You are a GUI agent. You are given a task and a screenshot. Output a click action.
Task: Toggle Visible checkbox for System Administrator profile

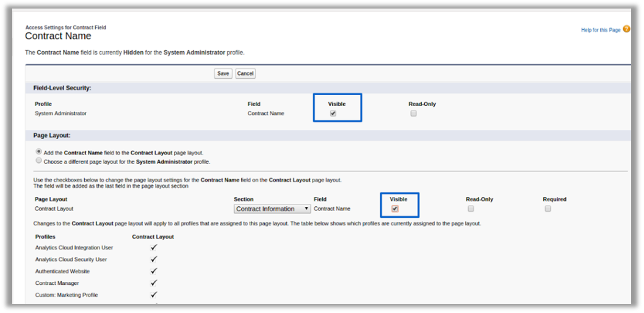tap(333, 113)
